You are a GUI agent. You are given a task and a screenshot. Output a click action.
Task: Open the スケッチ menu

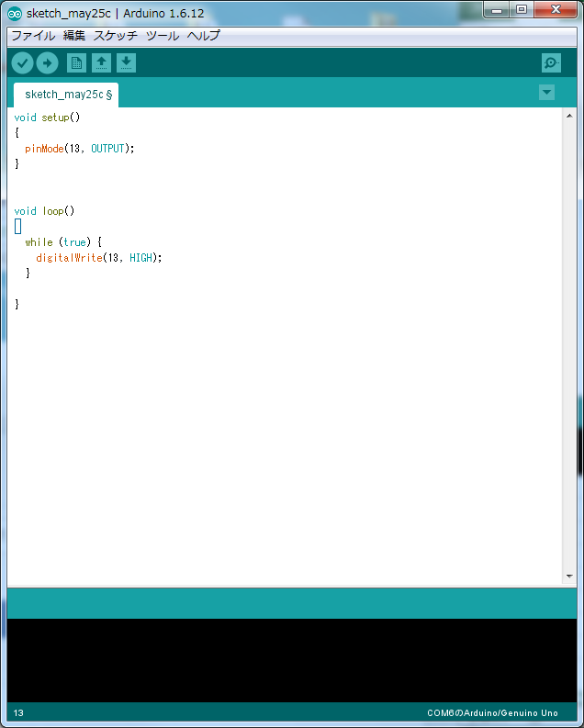coord(116,36)
